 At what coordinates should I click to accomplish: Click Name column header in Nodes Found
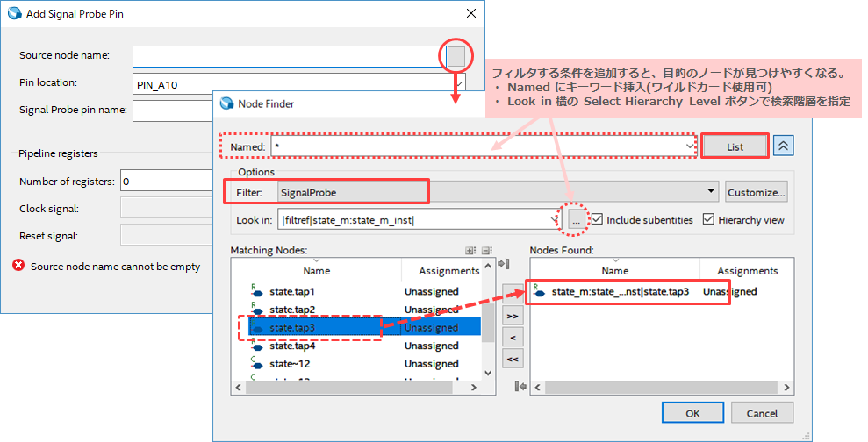coord(615,270)
